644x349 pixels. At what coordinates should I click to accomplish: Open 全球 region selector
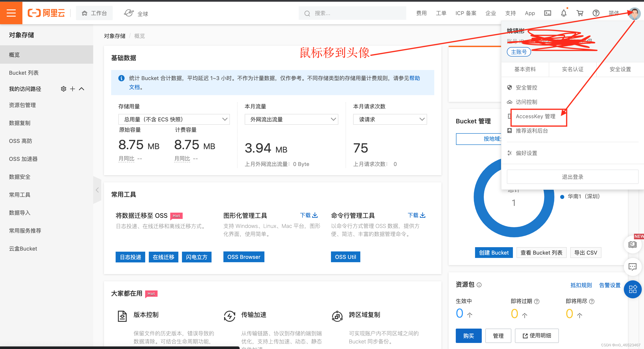136,13
